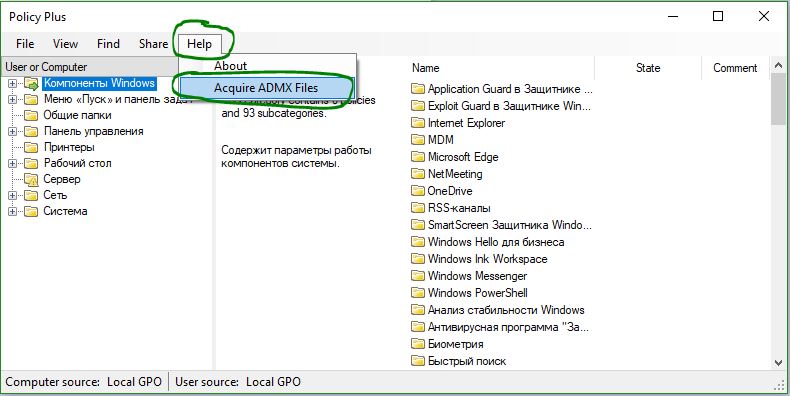Image resolution: width=790 pixels, height=396 pixels.
Task: Click the Internet Explorer folder icon
Action: coord(418,123)
